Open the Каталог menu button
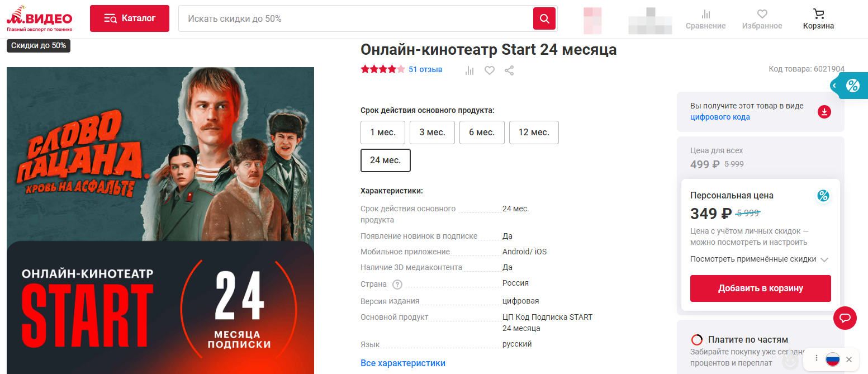 [130, 18]
